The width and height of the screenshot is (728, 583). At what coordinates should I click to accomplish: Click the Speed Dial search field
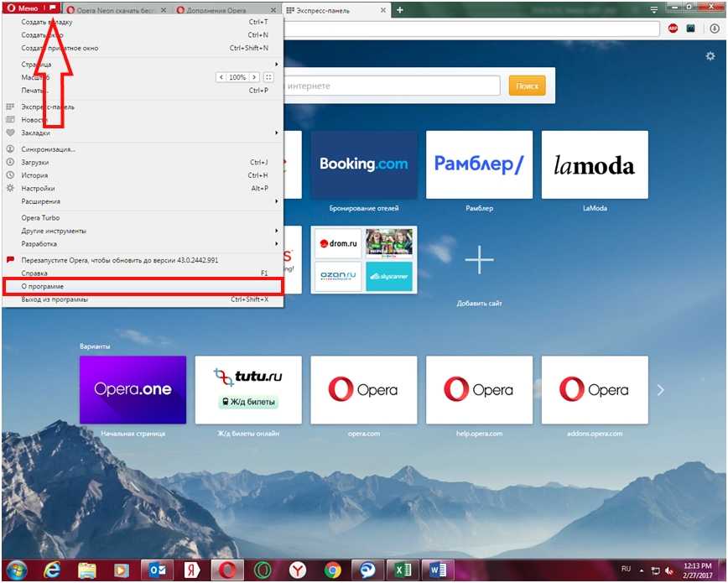(x=393, y=86)
